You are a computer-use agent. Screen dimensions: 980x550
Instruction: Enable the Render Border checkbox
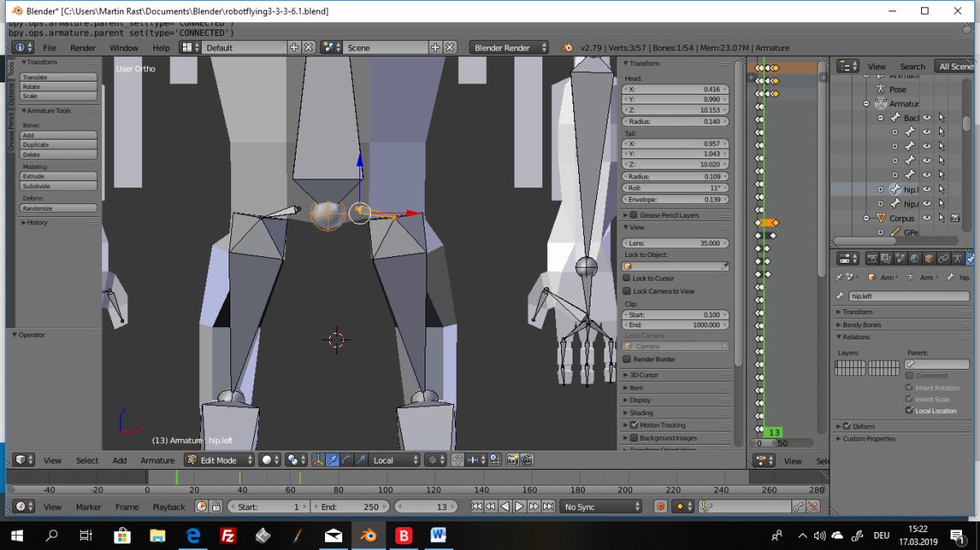pos(627,359)
